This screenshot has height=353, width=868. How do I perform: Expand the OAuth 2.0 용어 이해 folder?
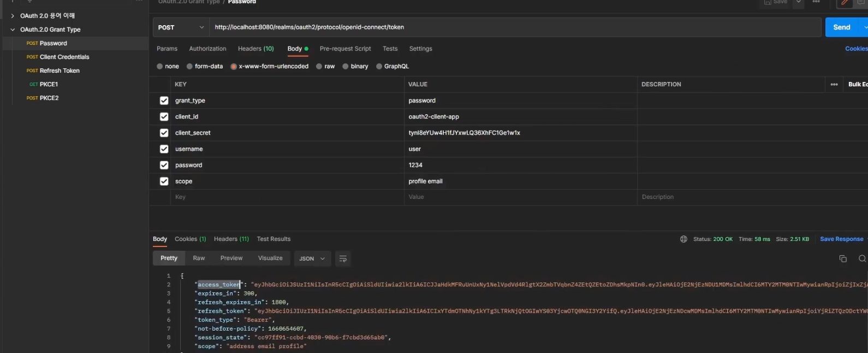(13, 16)
